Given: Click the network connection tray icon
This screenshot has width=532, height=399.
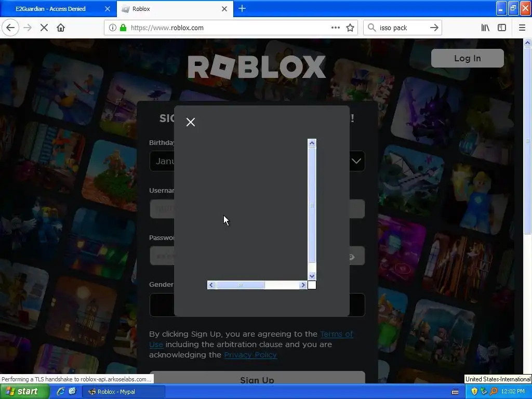Looking at the screenshot, I should pos(484,392).
